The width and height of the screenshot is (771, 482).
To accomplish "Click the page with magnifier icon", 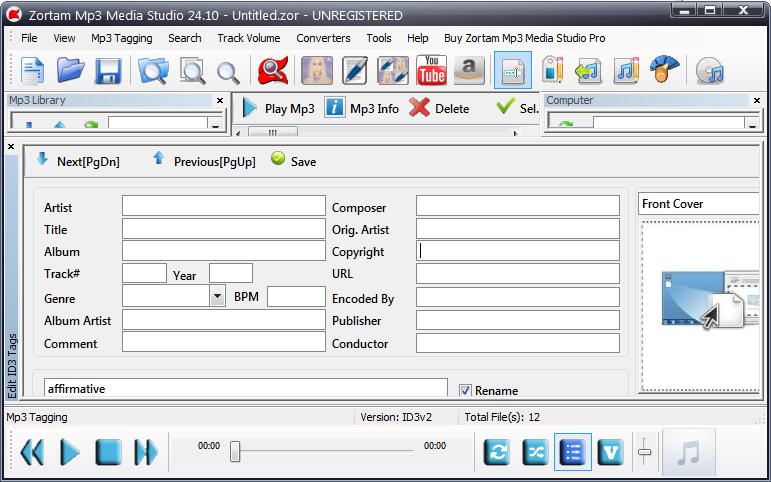I will click(x=192, y=71).
